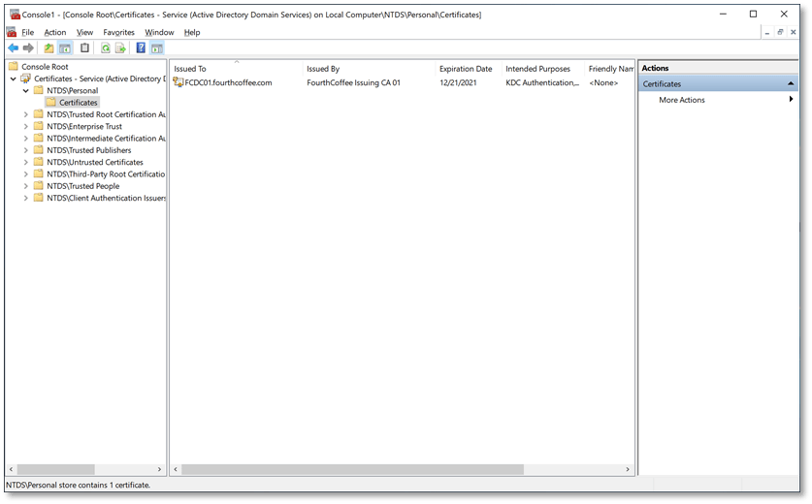Collapse the NTDS\Personal tree node

(26, 90)
